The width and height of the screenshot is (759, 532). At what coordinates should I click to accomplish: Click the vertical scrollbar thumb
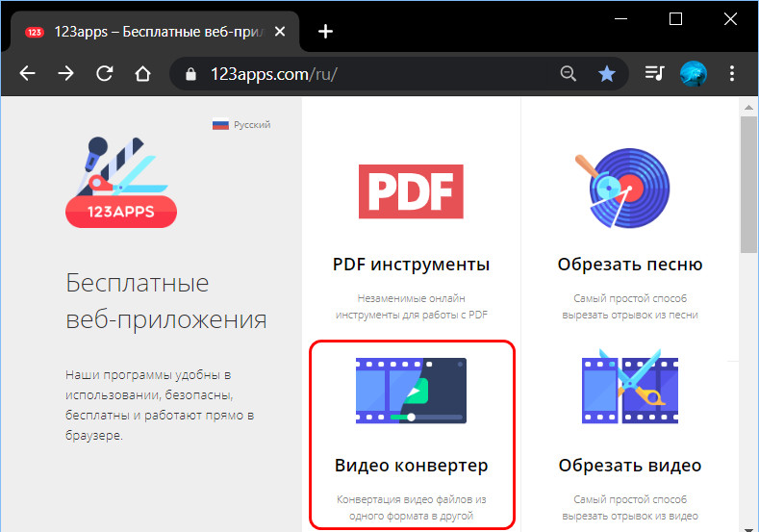click(x=748, y=185)
